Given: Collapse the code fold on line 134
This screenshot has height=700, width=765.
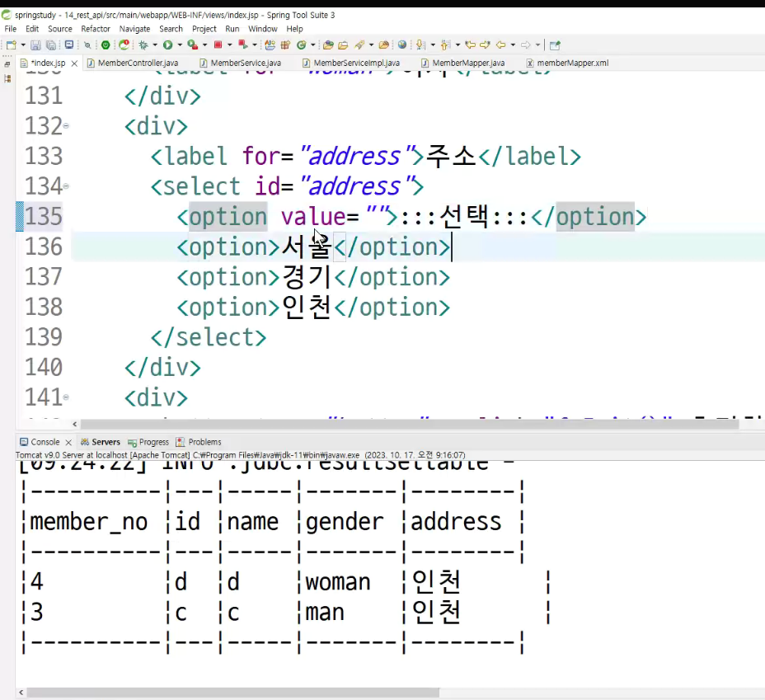Looking at the screenshot, I should (x=66, y=186).
